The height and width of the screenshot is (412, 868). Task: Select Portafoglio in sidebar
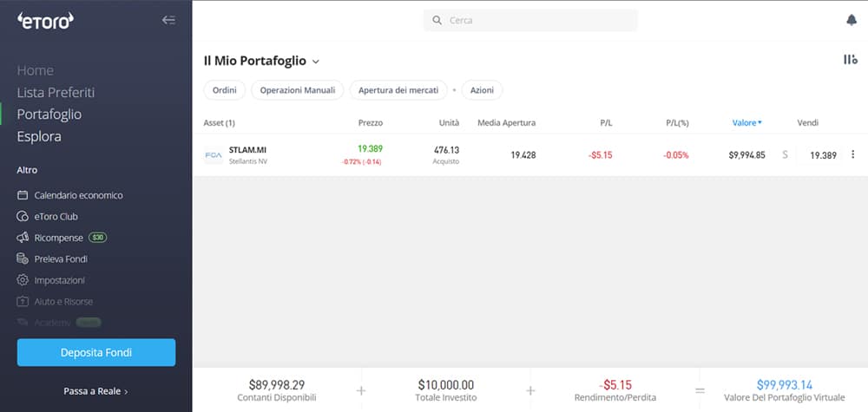click(x=49, y=114)
